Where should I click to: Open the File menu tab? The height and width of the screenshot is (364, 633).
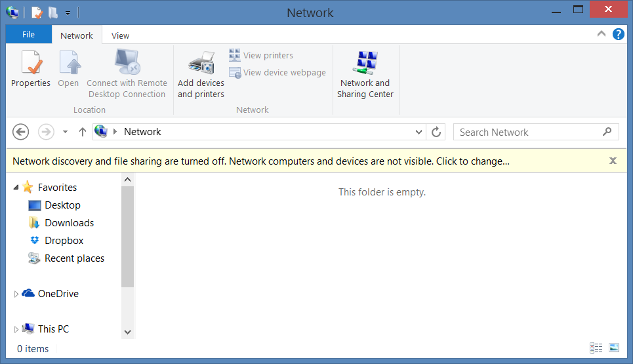28,34
